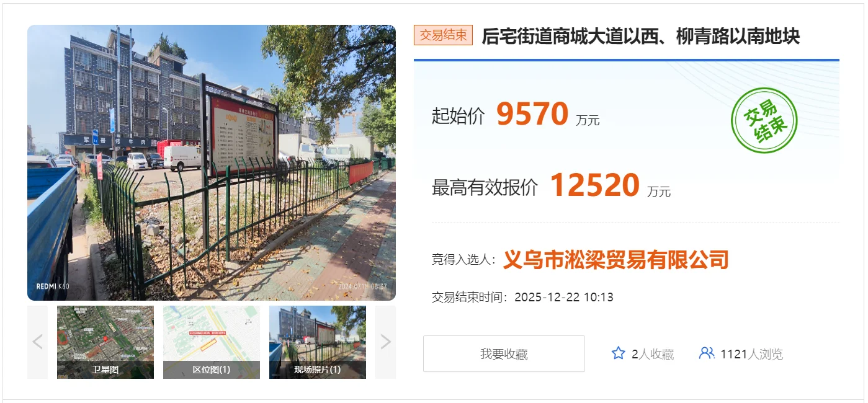Click the green 交易结束 stamp
Image resolution: width=868 pixels, height=403 pixels.
point(764,121)
